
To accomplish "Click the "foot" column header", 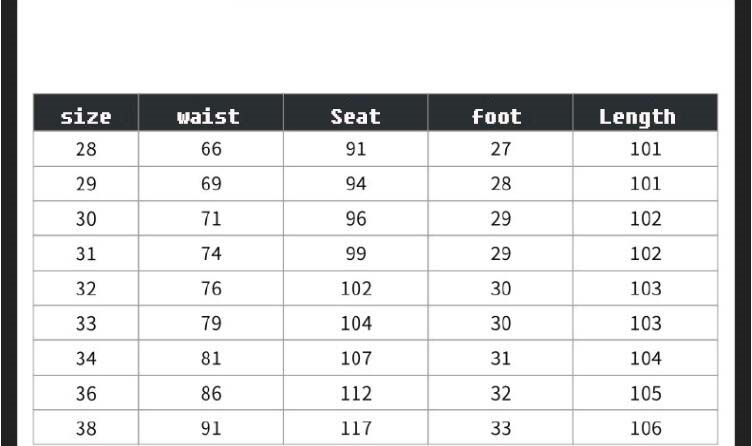I will coord(497,116).
